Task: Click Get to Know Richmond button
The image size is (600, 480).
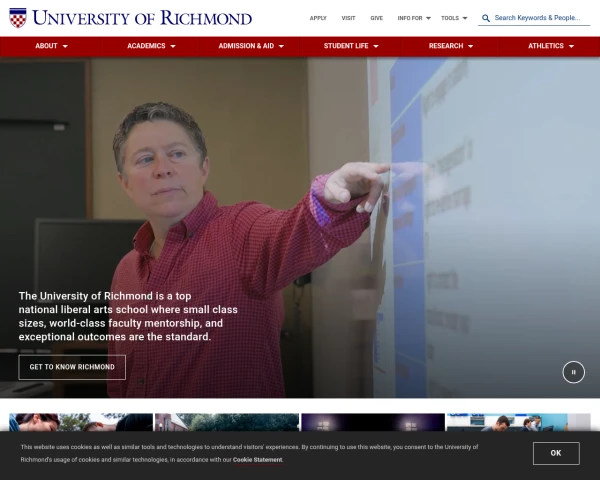Action: (x=72, y=367)
